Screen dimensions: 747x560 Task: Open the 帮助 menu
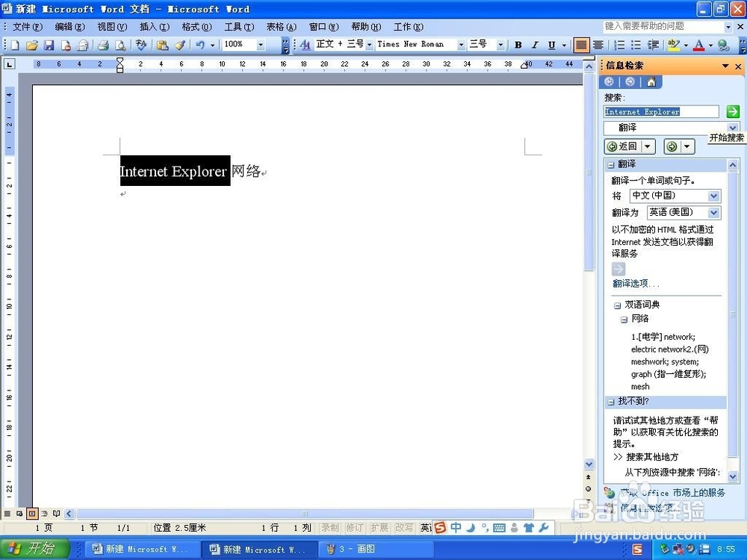click(366, 27)
